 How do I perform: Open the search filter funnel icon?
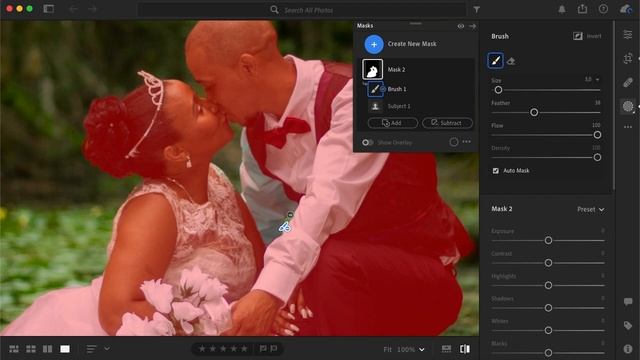[x=476, y=9]
